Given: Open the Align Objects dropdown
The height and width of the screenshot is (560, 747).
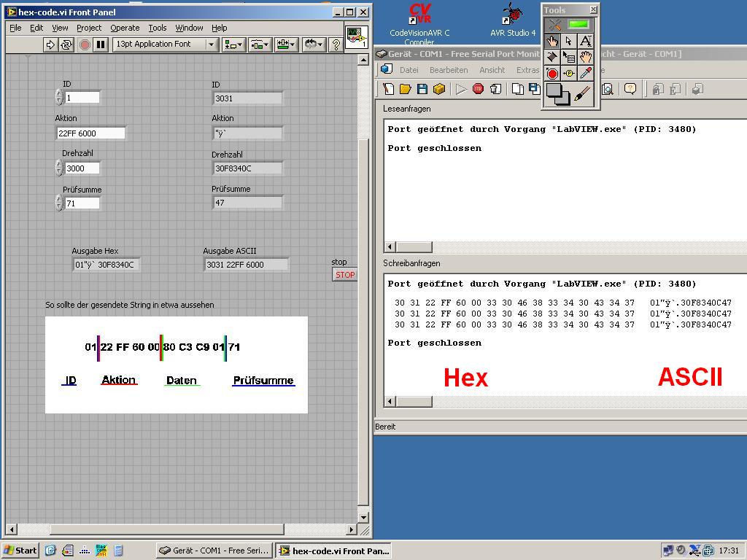Looking at the screenshot, I should [x=233, y=44].
